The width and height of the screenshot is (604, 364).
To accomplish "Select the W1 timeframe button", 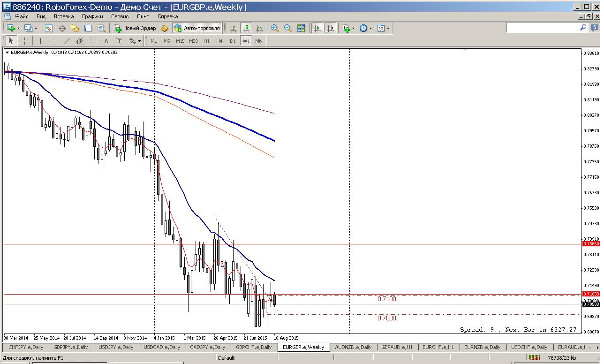I will tap(246, 41).
